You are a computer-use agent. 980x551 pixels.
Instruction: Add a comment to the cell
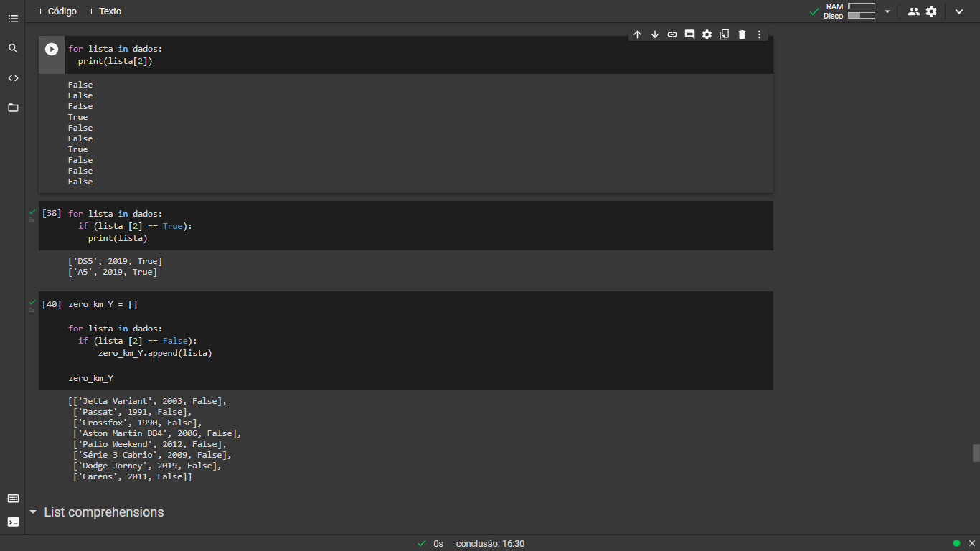pos(689,34)
